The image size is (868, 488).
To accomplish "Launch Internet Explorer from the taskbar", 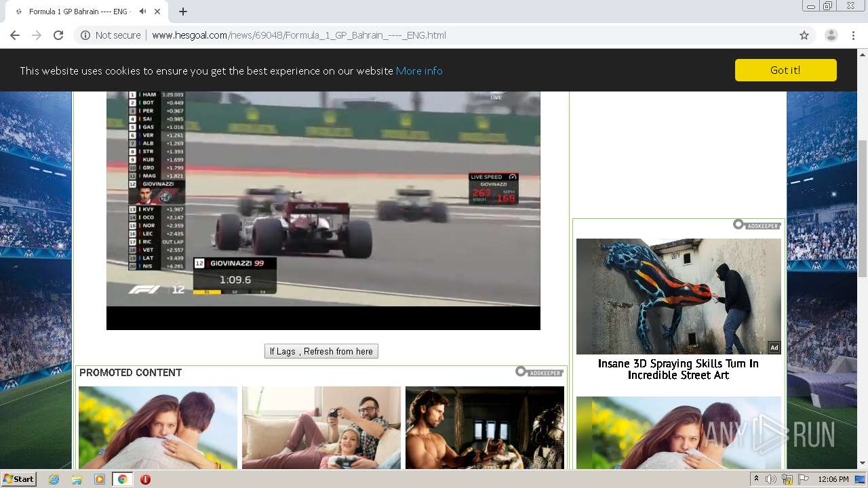I will click(54, 479).
